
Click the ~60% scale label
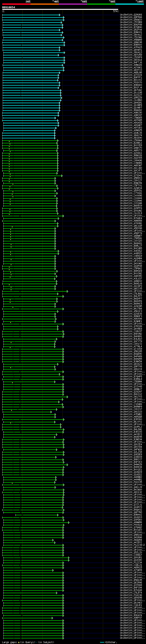pyautogui.click(x=84, y=2)
